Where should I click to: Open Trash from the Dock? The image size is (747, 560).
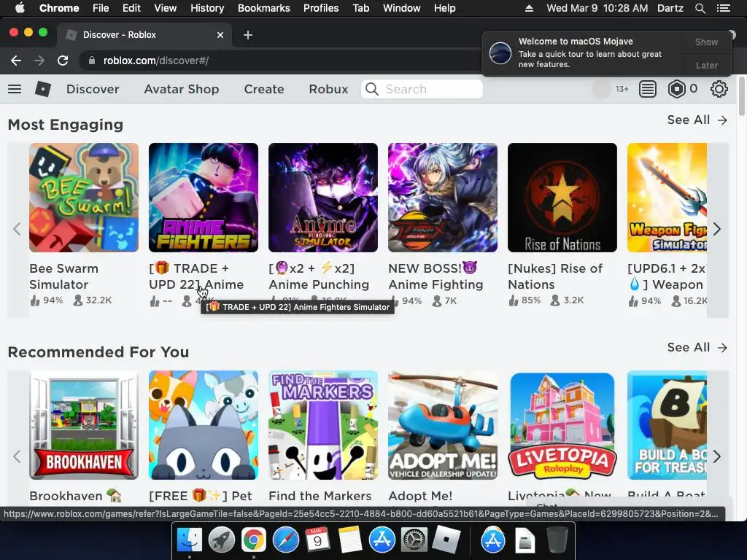557,540
